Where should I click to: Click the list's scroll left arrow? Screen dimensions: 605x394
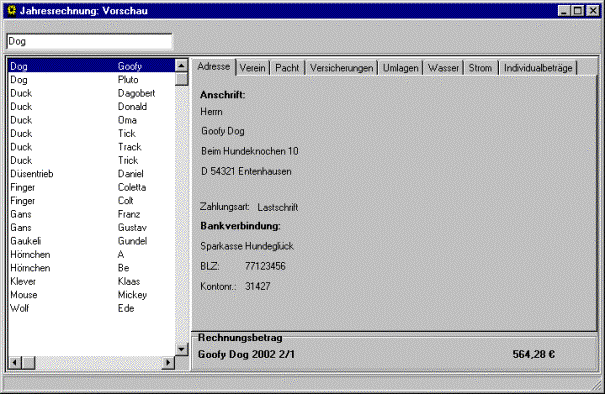(x=15, y=363)
